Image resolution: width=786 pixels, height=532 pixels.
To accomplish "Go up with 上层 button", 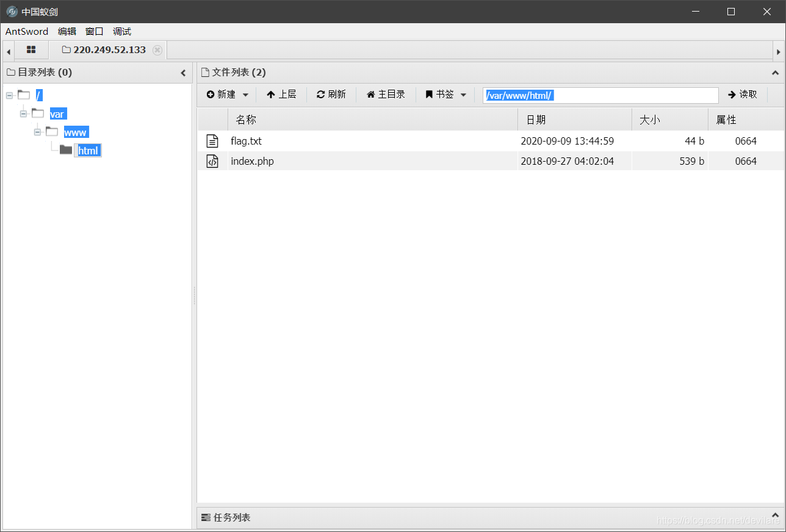I will click(281, 95).
